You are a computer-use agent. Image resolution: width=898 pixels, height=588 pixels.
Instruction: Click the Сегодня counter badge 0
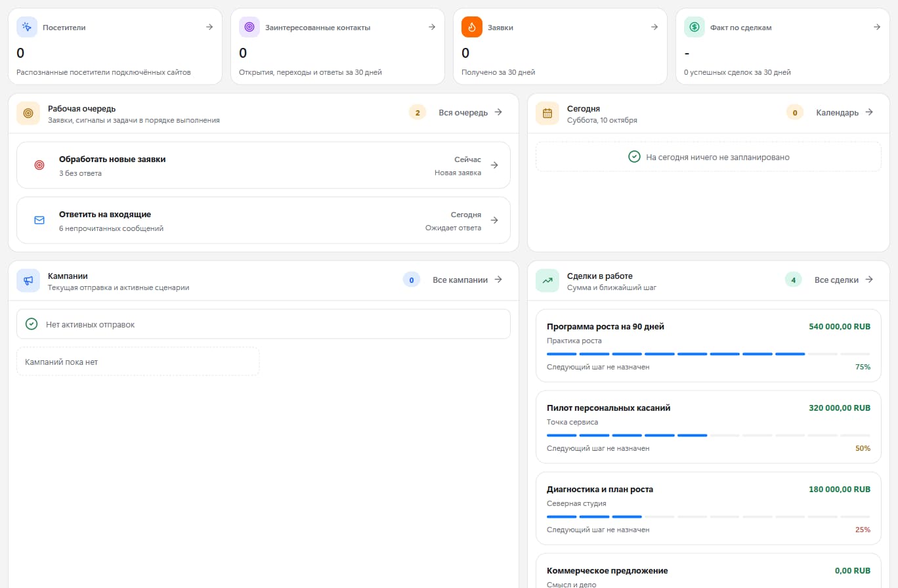pos(795,112)
